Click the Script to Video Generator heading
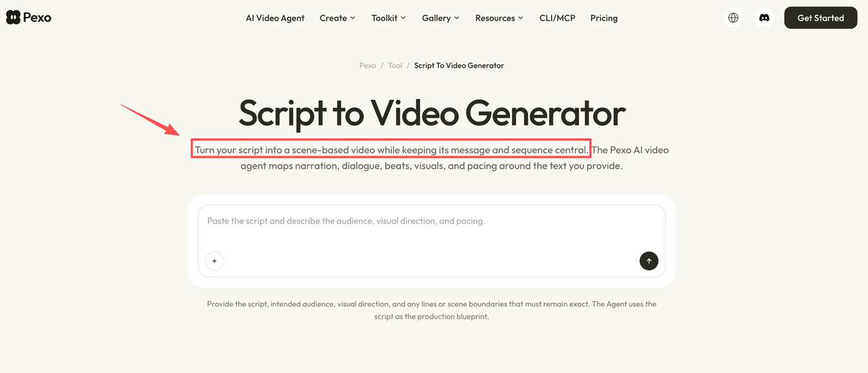868x373 pixels. [432, 113]
